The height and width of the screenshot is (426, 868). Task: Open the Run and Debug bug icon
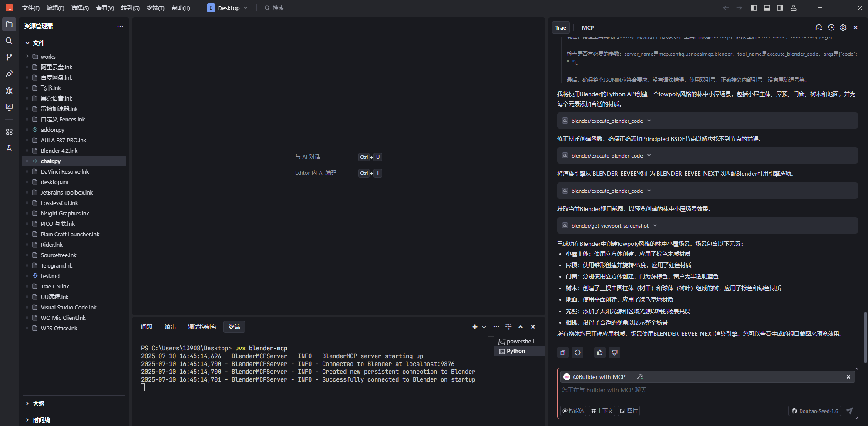point(9,91)
